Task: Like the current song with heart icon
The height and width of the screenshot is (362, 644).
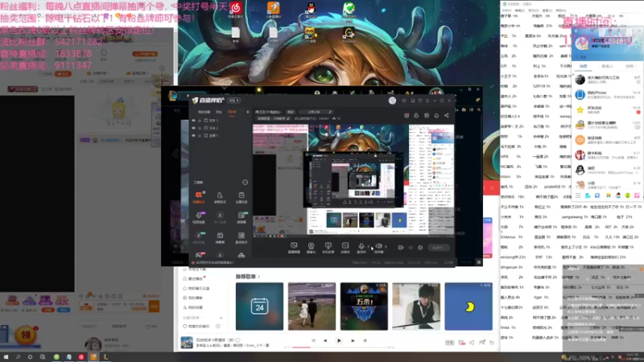Action: point(237,340)
